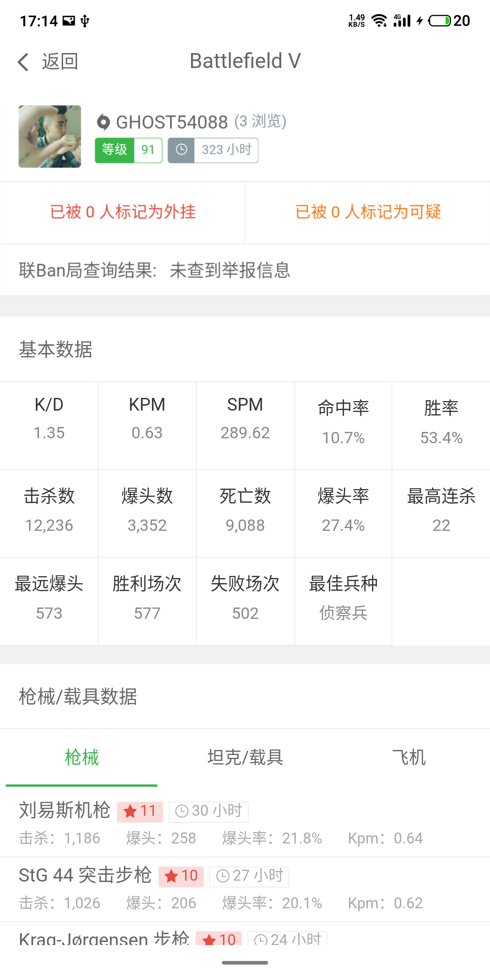The image size is (490, 980).
Task: Tap the 最佳兵种 侦察兵 stat cell
Action: 343,601
